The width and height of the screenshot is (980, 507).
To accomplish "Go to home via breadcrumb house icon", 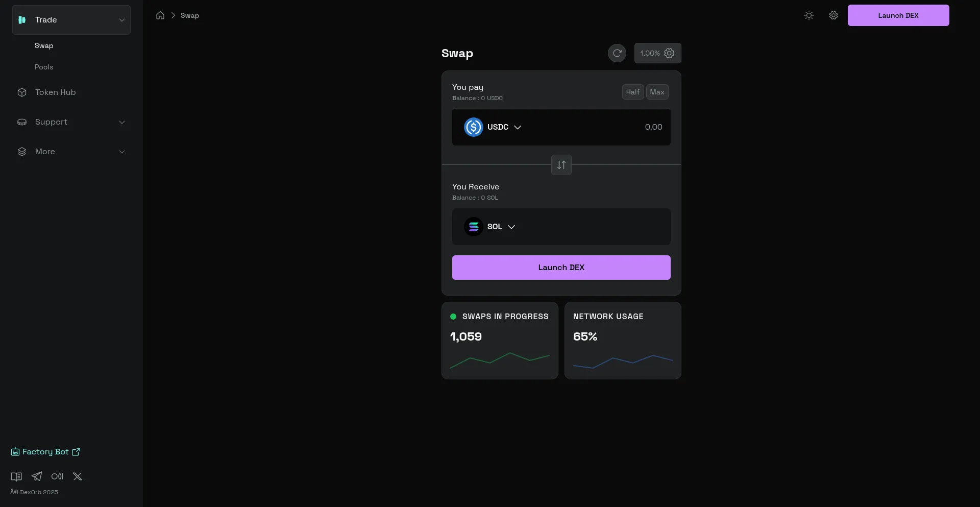I will (x=160, y=15).
